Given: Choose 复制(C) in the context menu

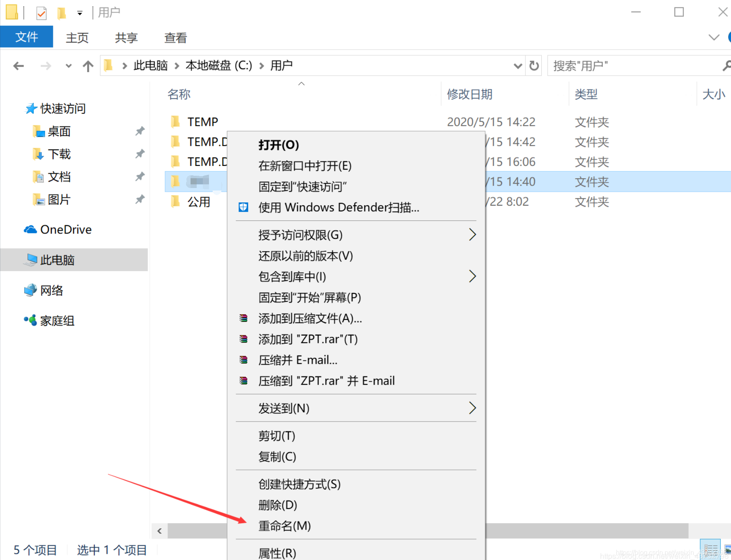Looking at the screenshot, I should pyautogui.click(x=356, y=456).
